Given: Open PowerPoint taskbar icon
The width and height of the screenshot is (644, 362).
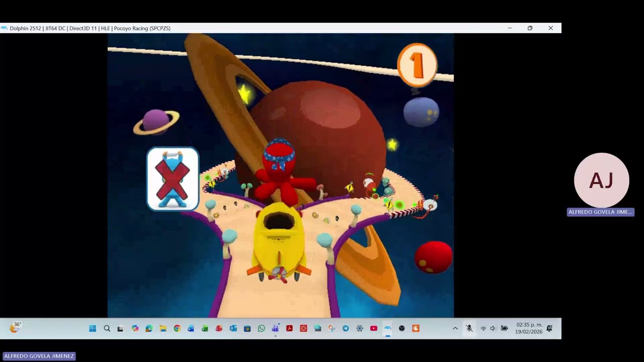Looking at the screenshot, I should tap(219, 328).
